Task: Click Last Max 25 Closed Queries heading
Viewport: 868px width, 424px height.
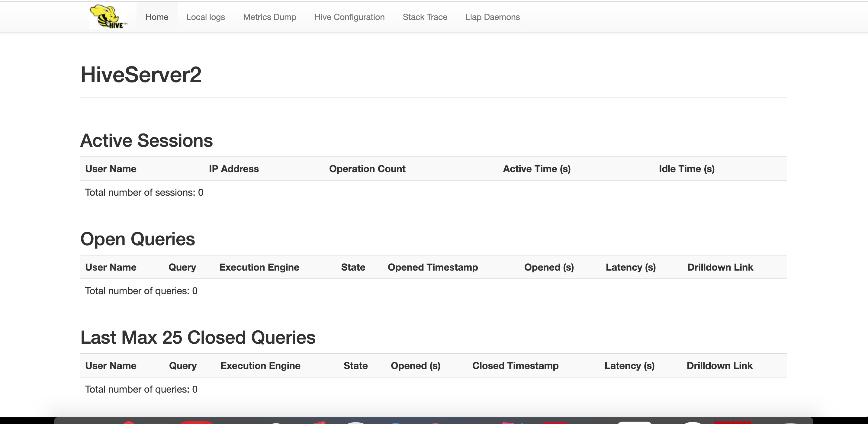Action: click(198, 337)
